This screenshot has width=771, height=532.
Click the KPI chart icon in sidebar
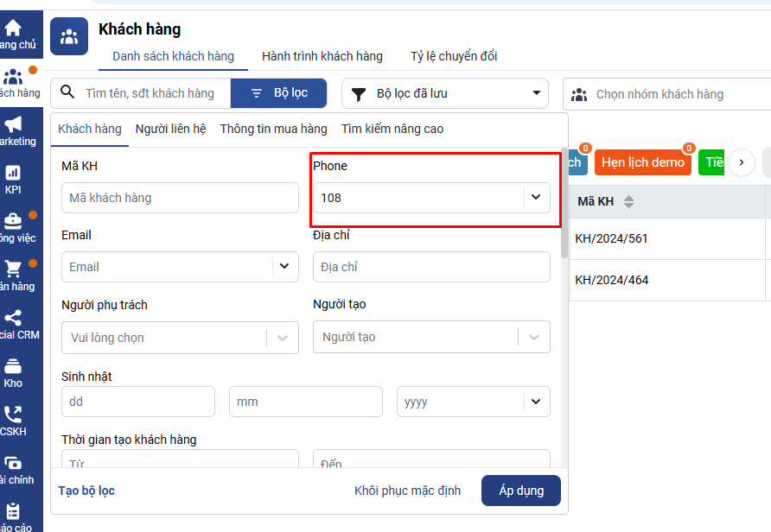13,173
